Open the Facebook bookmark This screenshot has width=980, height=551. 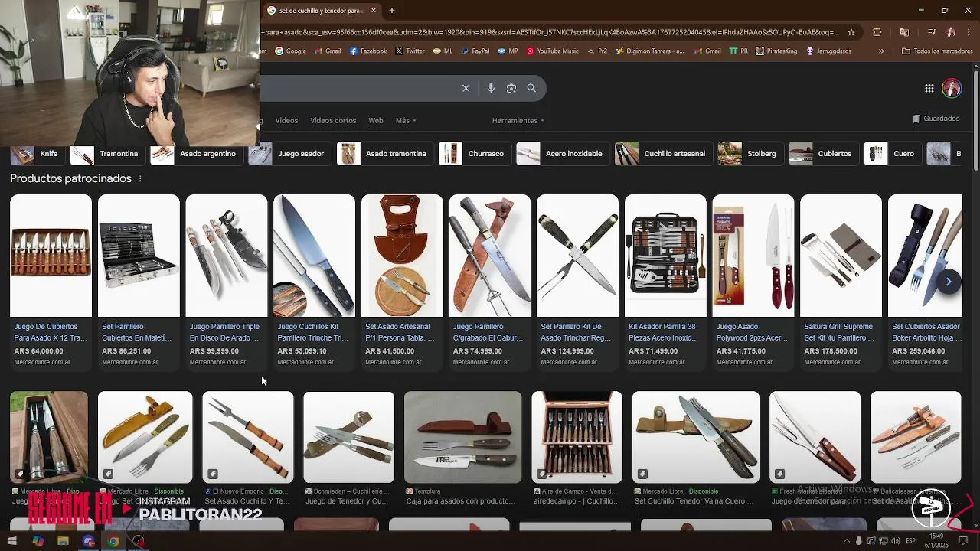pyautogui.click(x=368, y=51)
